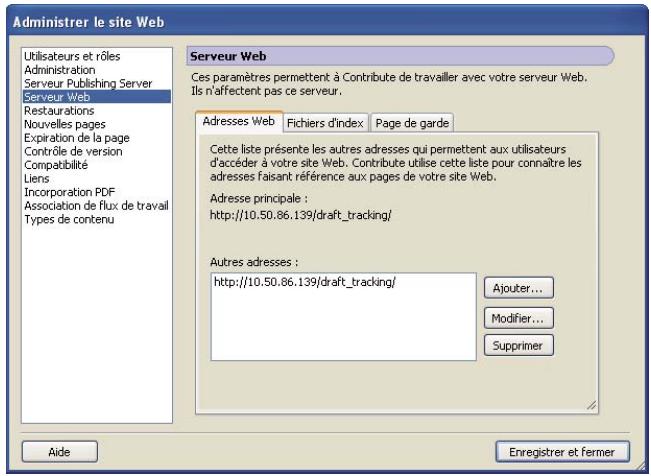This screenshot has height=476, width=651.
Task: Click Enregistrer et fermer
Action: point(562,451)
